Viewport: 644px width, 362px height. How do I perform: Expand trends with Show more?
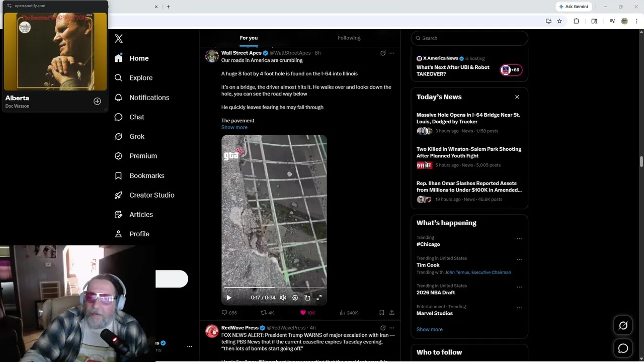coord(430,329)
